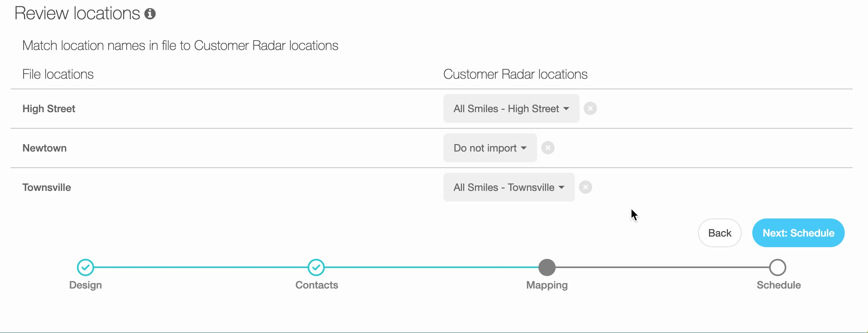Image resolution: width=868 pixels, height=333 pixels.
Task: Click the Townsville file location name
Action: (46, 187)
